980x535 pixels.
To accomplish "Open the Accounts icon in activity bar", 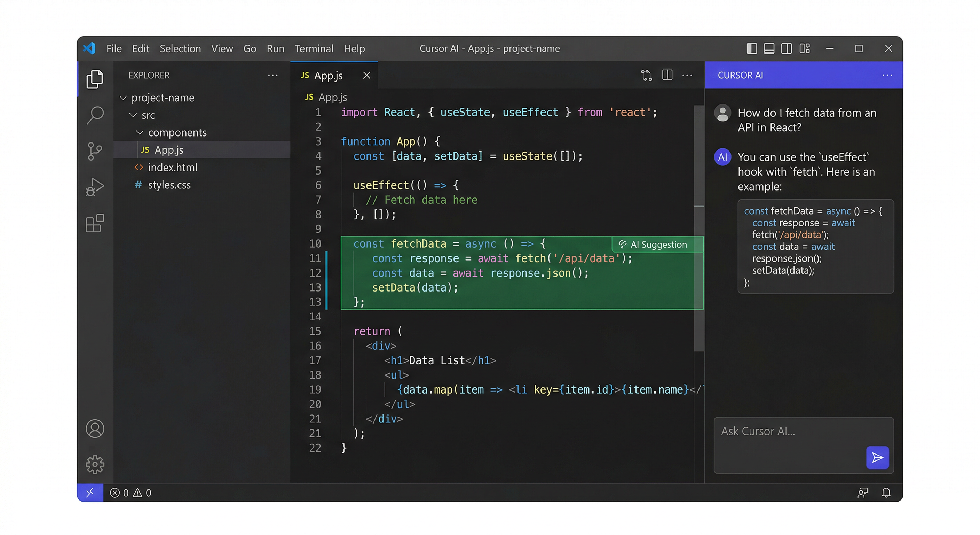I will point(95,428).
